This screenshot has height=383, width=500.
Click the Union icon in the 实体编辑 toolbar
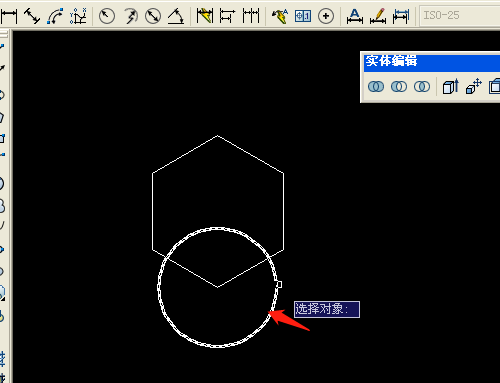[x=376, y=87]
